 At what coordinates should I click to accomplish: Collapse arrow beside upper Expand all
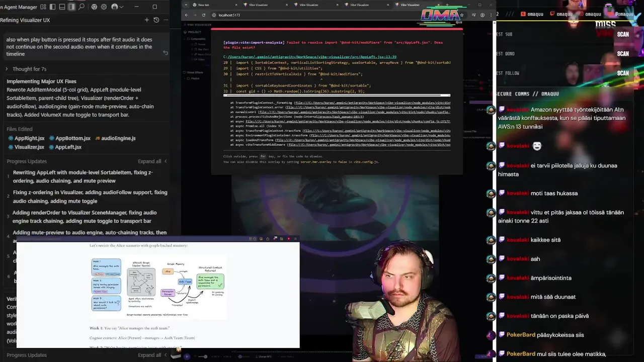point(166,161)
